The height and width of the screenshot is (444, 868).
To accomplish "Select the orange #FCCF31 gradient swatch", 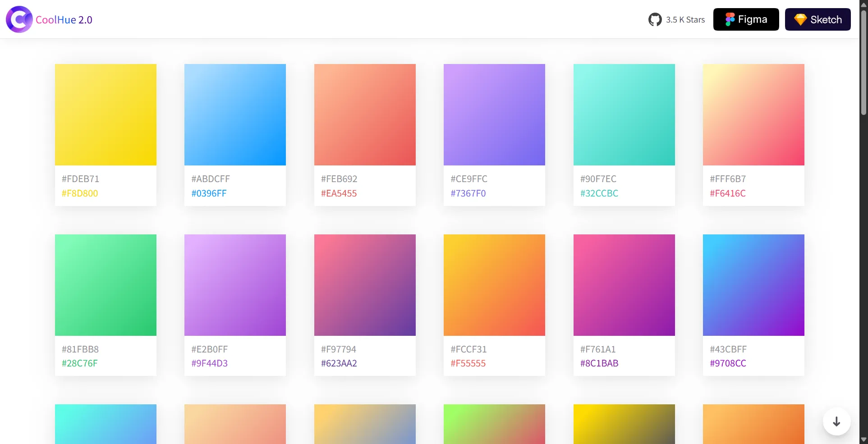I will pyautogui.click(x=494, y=285).
